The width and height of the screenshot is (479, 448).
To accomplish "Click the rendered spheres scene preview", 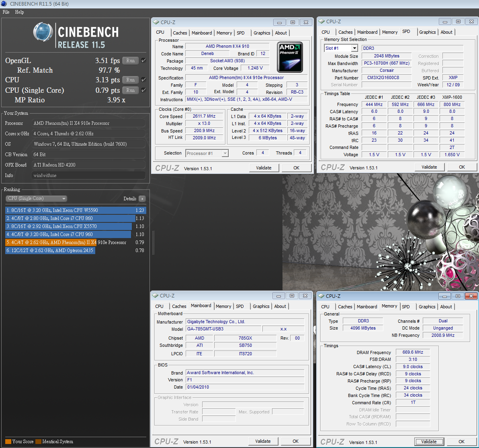I will [380, 232].
